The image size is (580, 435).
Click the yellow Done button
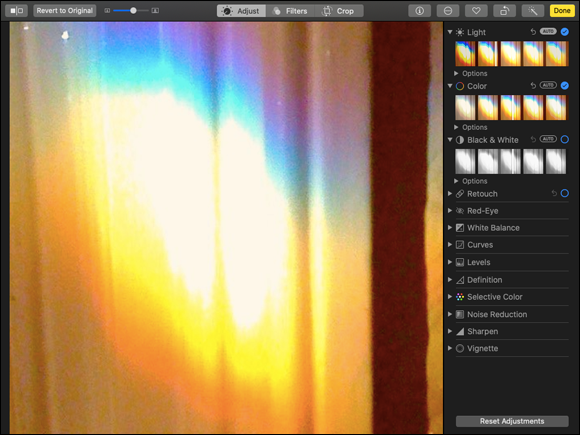pyautogui.click(x=562, y=11)
